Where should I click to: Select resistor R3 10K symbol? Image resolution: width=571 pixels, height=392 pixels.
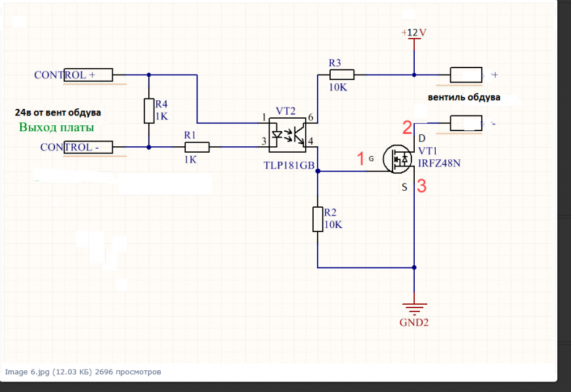point(342,75)
